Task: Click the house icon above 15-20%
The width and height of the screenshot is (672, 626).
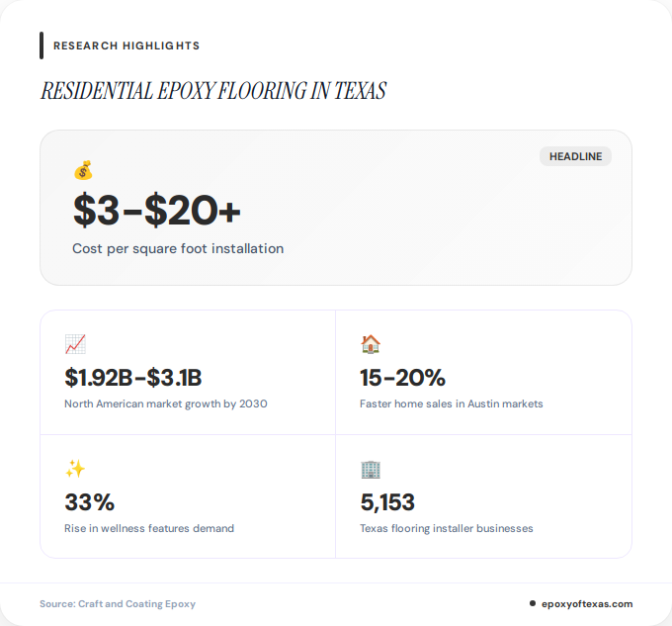Action: 371,344
